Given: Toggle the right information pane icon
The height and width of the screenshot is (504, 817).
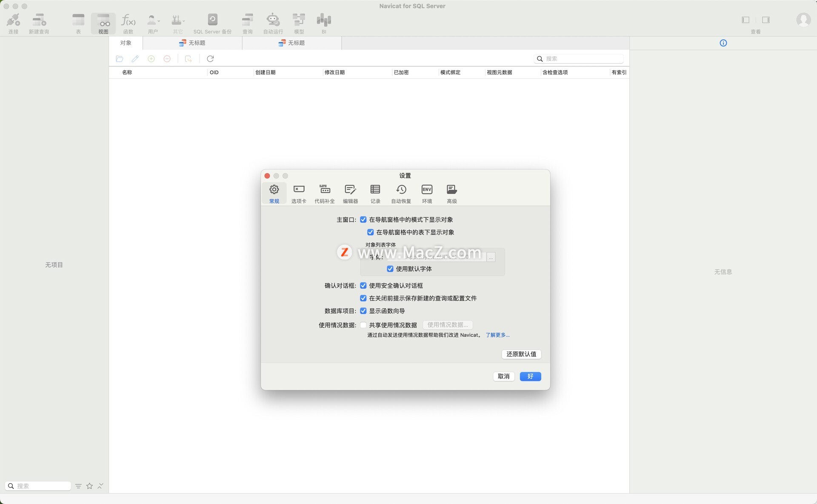Looking at the screenshot, I should tap(766, 20).
